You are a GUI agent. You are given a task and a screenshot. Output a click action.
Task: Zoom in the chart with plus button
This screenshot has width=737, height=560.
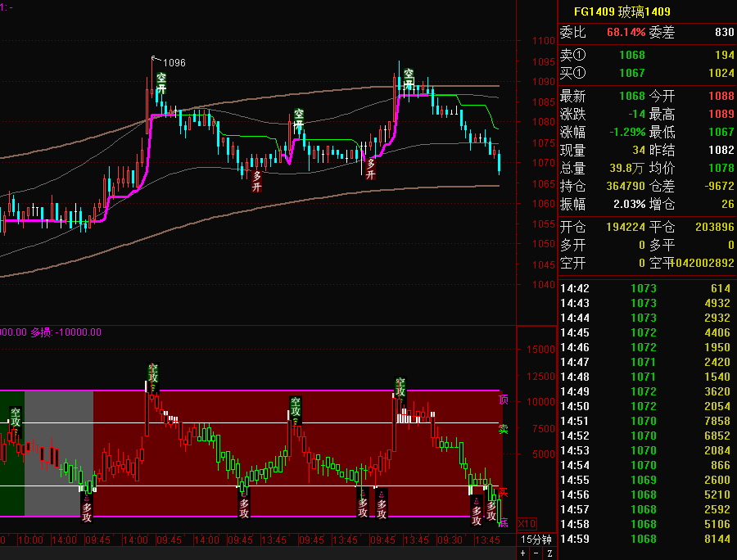coord(523,553)
